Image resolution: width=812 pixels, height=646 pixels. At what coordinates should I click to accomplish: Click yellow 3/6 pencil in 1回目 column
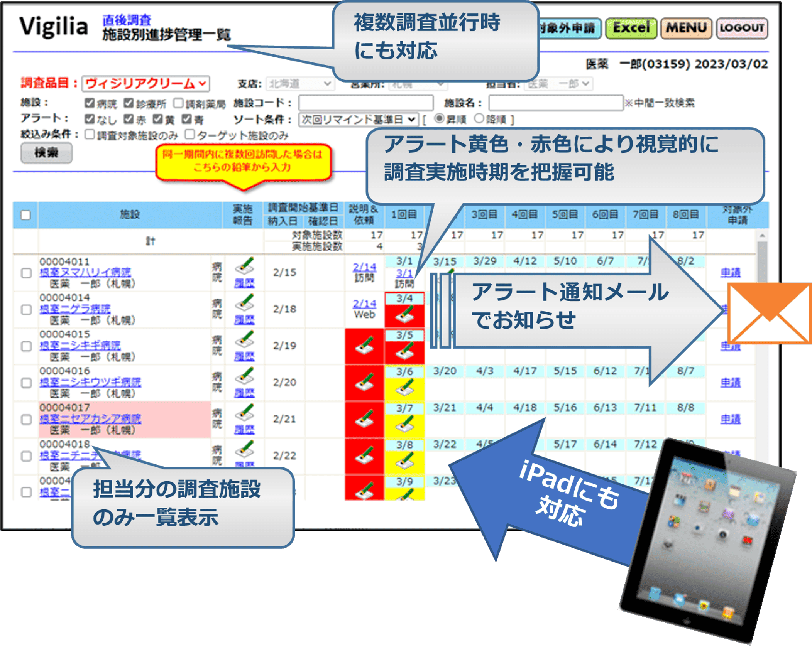[404, 388]
